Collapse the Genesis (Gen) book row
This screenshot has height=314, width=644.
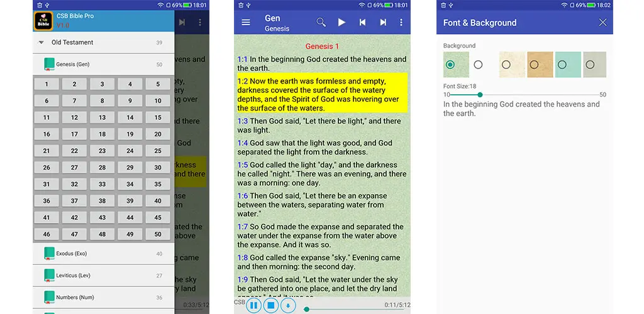tap(104, 64)
